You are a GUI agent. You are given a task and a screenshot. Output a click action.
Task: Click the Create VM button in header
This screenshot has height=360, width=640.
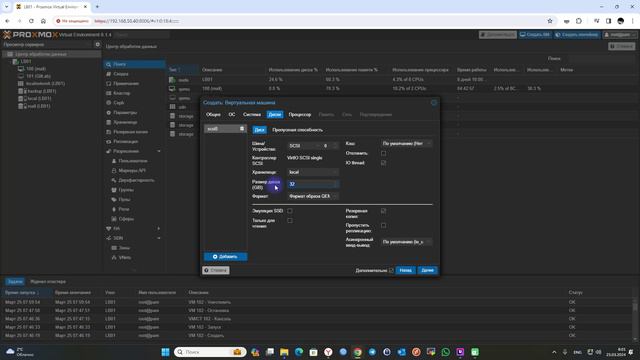coord(535,35)
